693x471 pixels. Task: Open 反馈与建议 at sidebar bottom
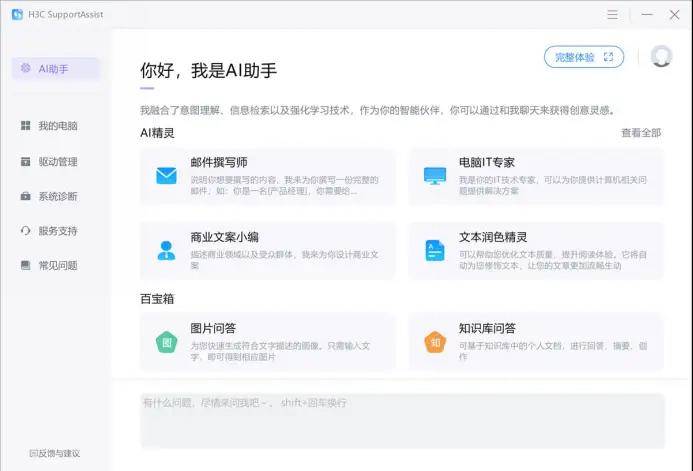pos(55,453)
